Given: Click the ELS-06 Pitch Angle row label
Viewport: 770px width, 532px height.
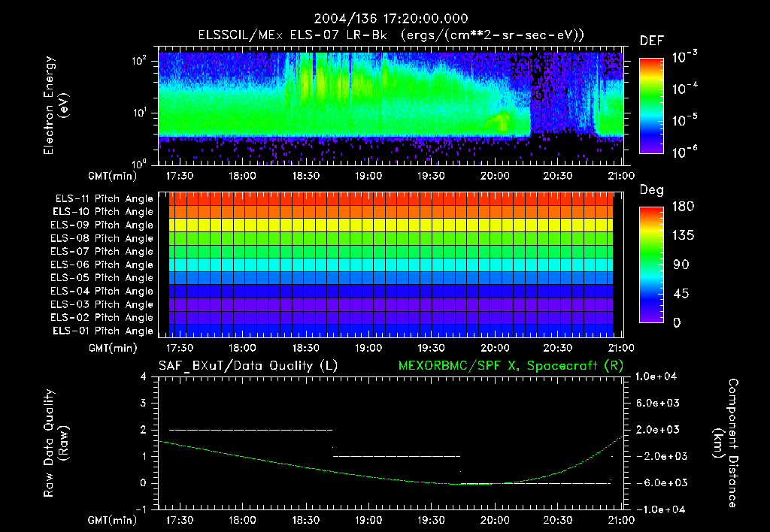Looking at the screenshot, I should pyautogui.click(x=102, y=264).
